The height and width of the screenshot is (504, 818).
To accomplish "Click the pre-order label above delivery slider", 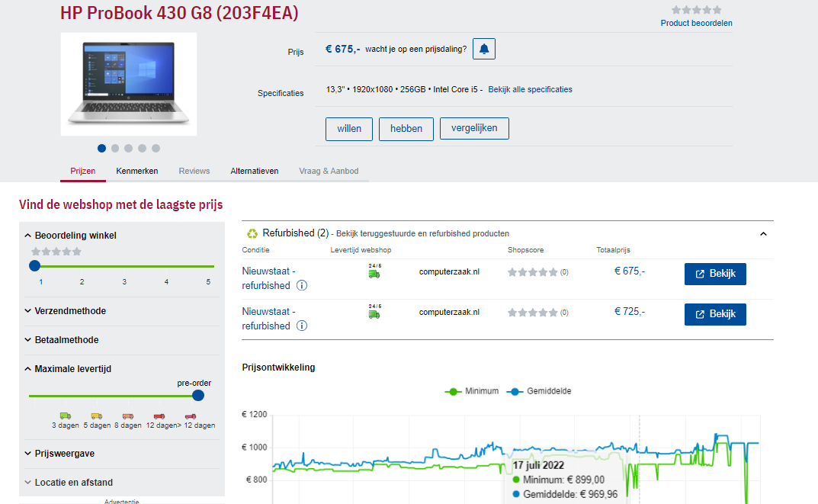I will [x=194, y=383].
